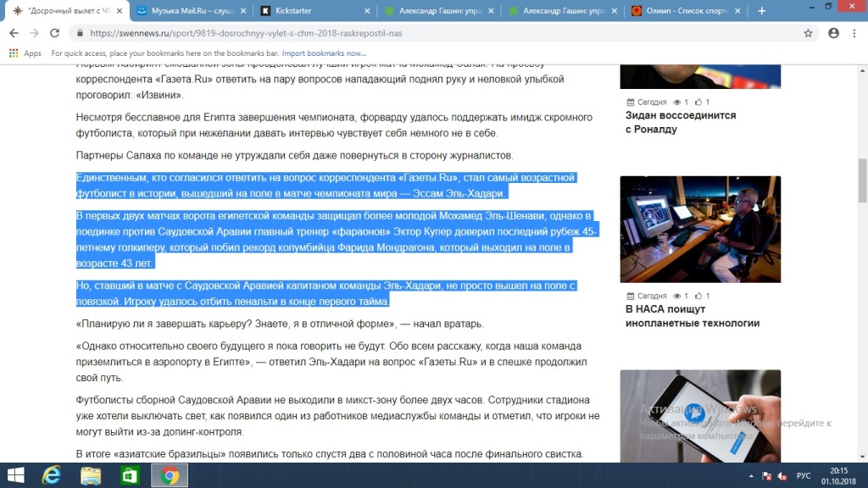Click the forward navigation arrow
868x488 pixels.
34,33
